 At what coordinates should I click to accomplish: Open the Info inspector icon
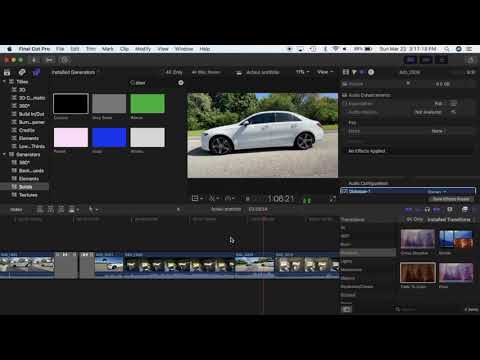[371, 72]
